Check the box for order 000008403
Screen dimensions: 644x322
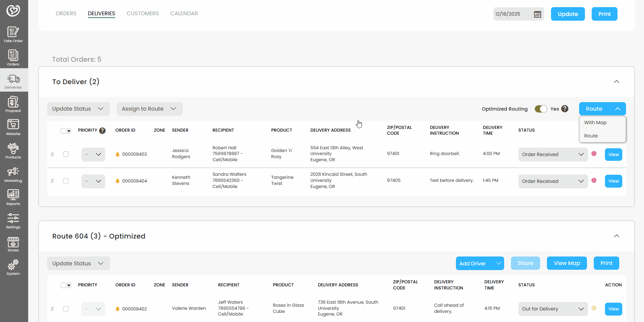(66, 154)
